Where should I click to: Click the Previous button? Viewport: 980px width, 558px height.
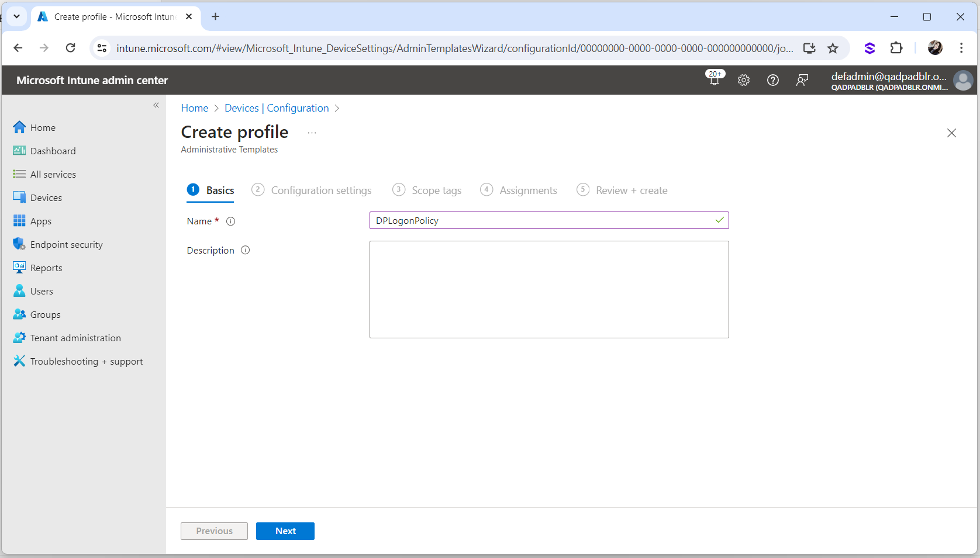pos(214,531)
